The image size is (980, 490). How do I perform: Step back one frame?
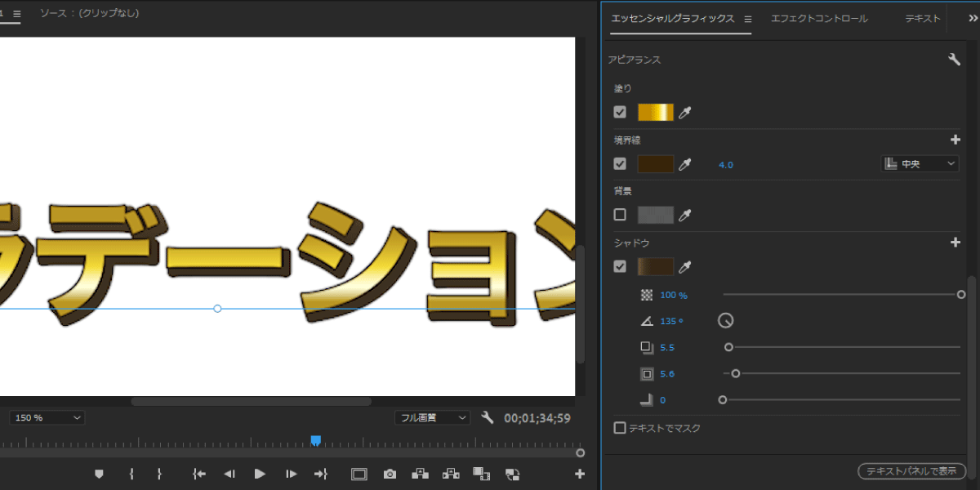229,473
